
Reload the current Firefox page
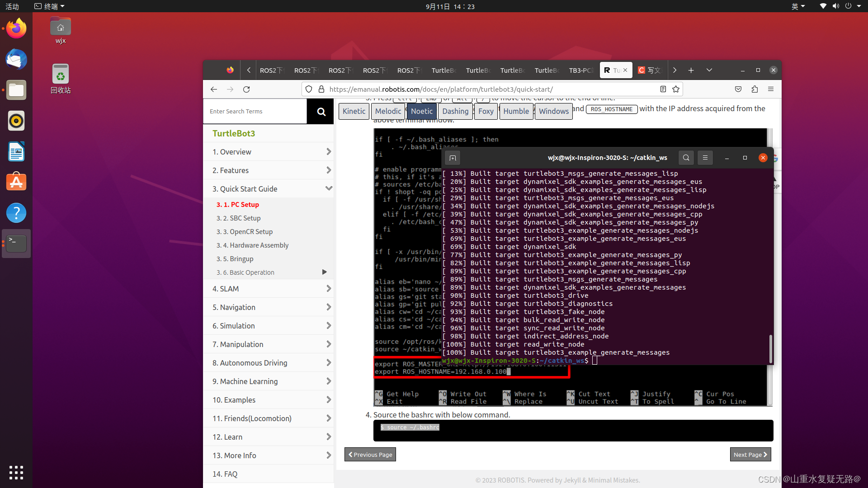click(246, 89)
